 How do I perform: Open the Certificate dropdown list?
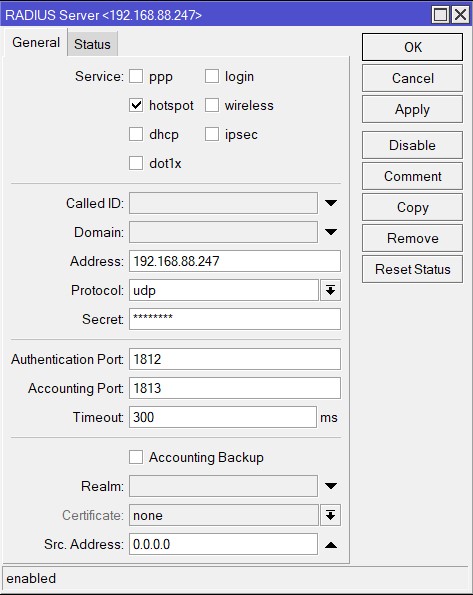tap(331, 515)
